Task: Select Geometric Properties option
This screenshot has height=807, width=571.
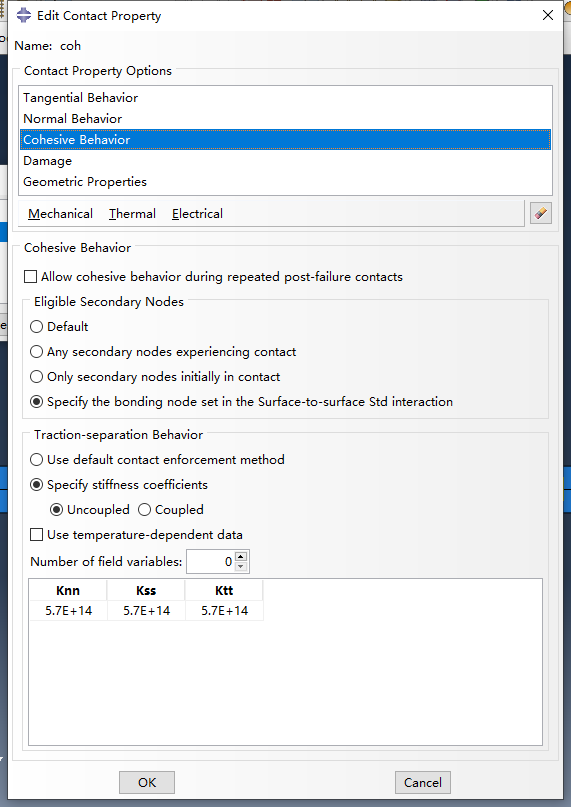Action: (x=286, y=182)
